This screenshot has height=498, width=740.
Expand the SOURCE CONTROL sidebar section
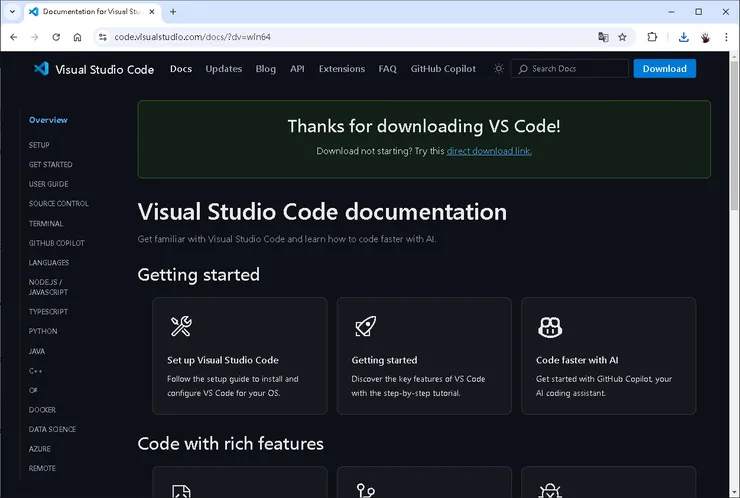(59, 203)
